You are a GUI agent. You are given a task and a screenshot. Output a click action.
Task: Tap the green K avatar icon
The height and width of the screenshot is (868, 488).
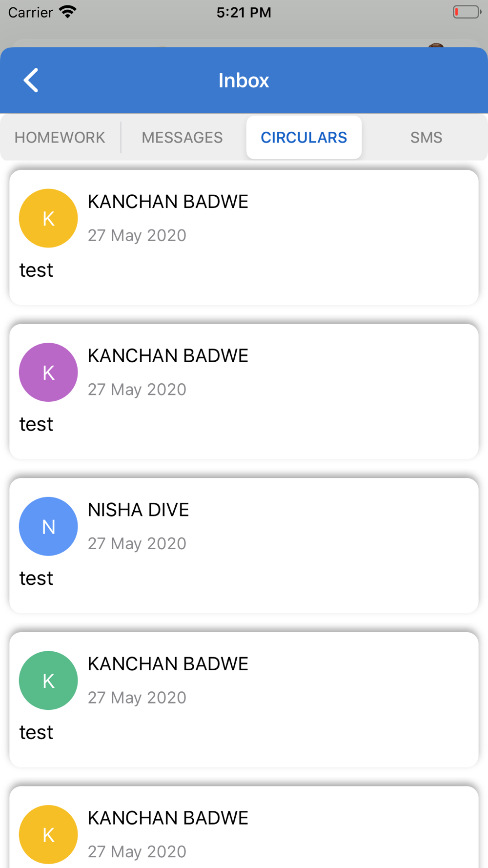(x=48, y=681)
